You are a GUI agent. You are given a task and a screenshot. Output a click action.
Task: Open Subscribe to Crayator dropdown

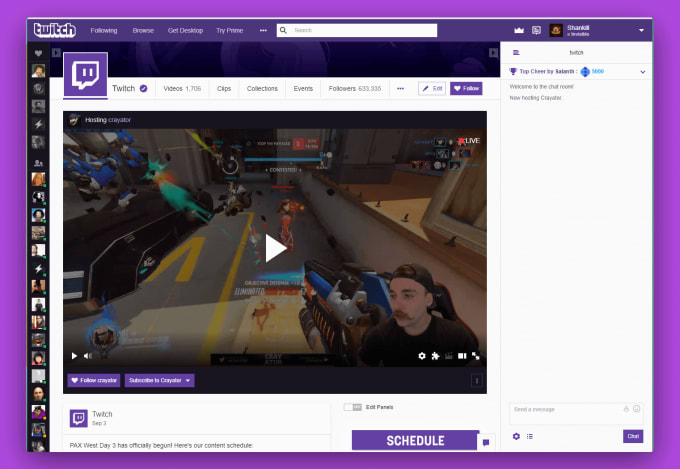click(188, 380)
